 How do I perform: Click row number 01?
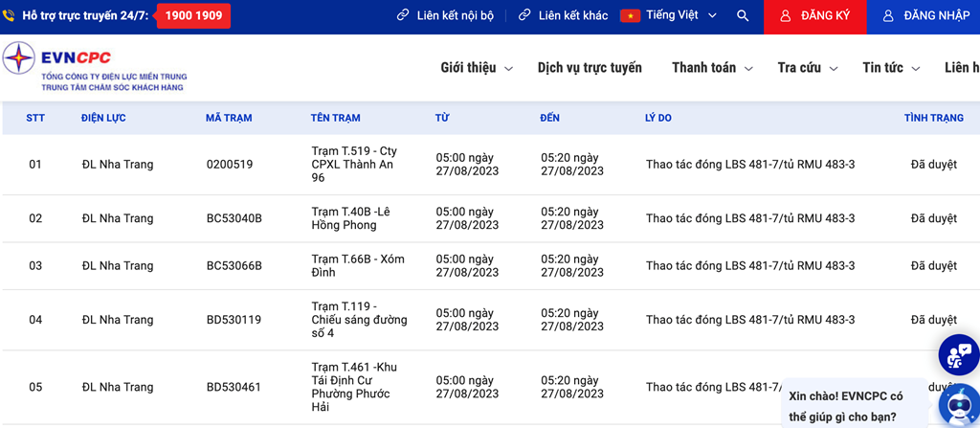tap(35, 165)
